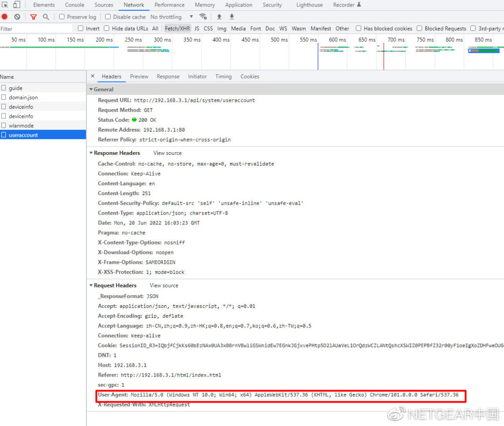Open the No throttling dropdown
Viewport: 504px width, 426px height.
pos(171,17)
